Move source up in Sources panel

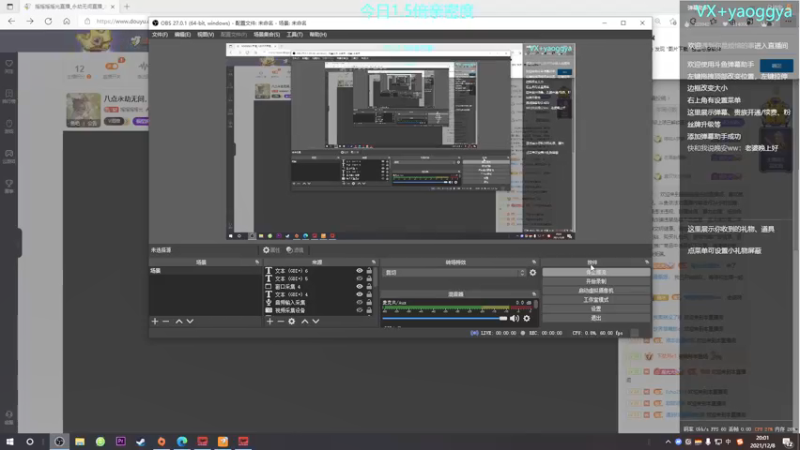tap(305, 321)
